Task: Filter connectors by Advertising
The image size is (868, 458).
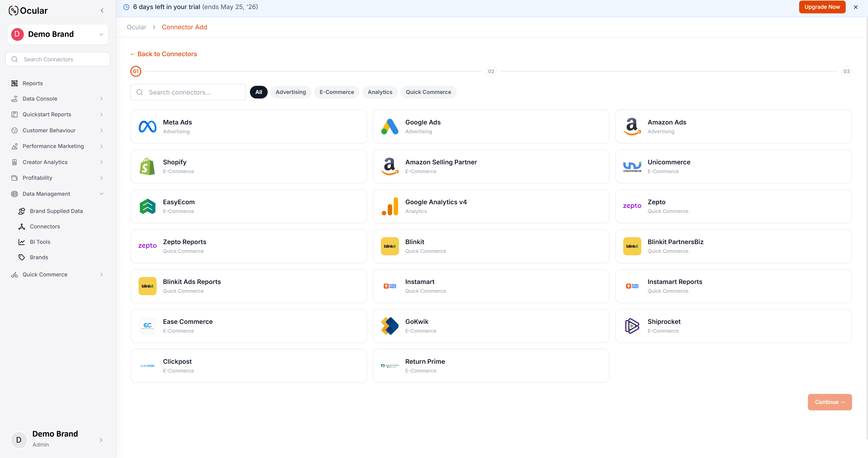Action: click(x=291, y=92)
